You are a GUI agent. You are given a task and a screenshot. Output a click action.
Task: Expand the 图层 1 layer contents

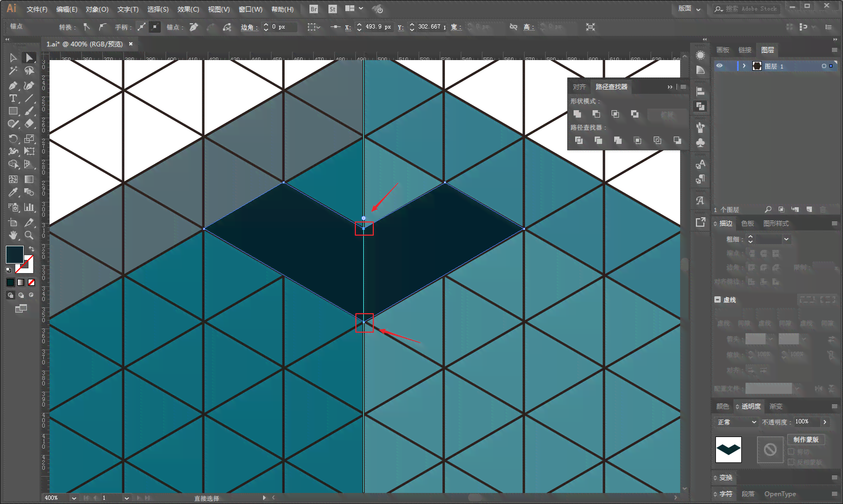744,66
